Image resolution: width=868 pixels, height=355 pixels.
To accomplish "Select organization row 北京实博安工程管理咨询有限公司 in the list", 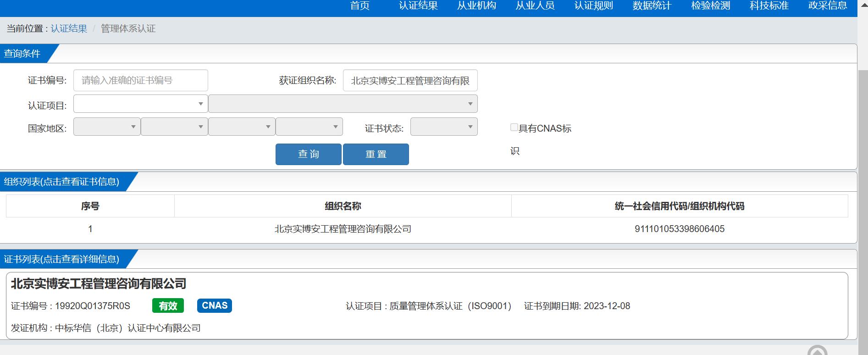I will click(427, 229).
